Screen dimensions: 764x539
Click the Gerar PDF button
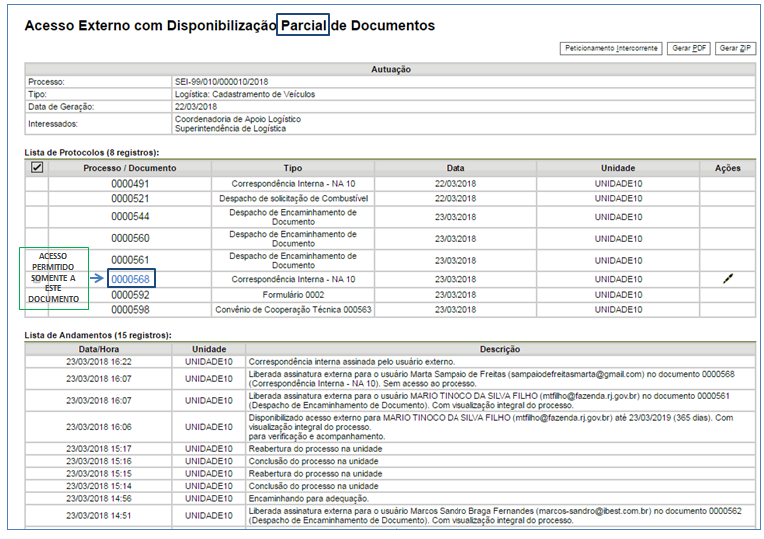(x=689, y=48)
